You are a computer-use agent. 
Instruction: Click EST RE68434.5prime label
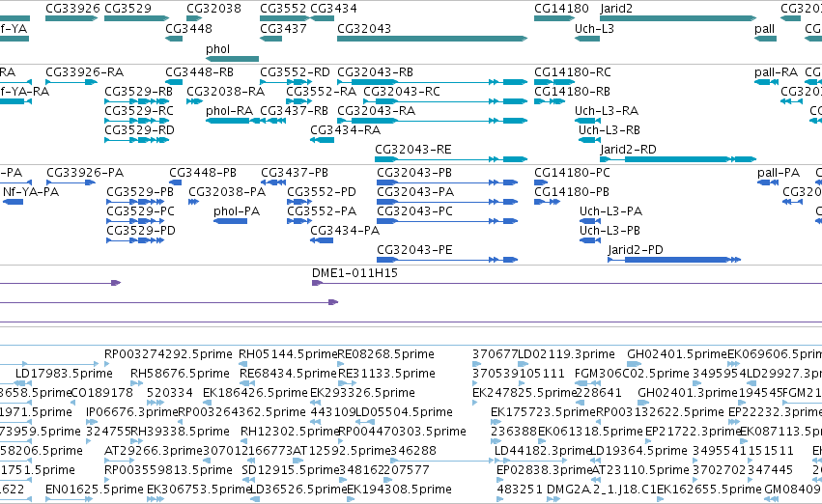pyautogui.click(x=288, y=374)
